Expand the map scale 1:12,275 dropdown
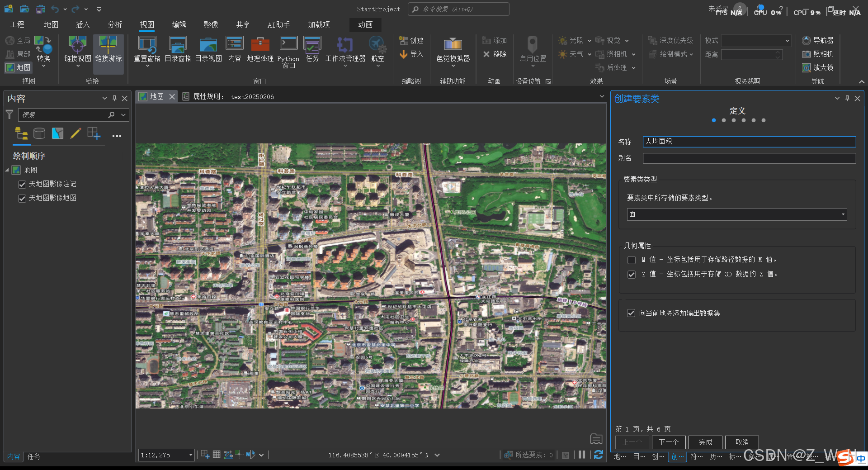Screen dimensions: 868x470 [190, 455]
